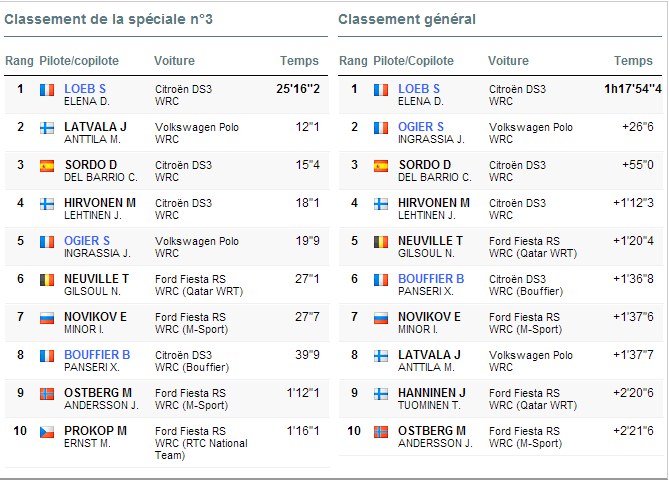
Task: Open LOEB S link in general ranking
Action: pyautogui.click(x=419, y=89)
